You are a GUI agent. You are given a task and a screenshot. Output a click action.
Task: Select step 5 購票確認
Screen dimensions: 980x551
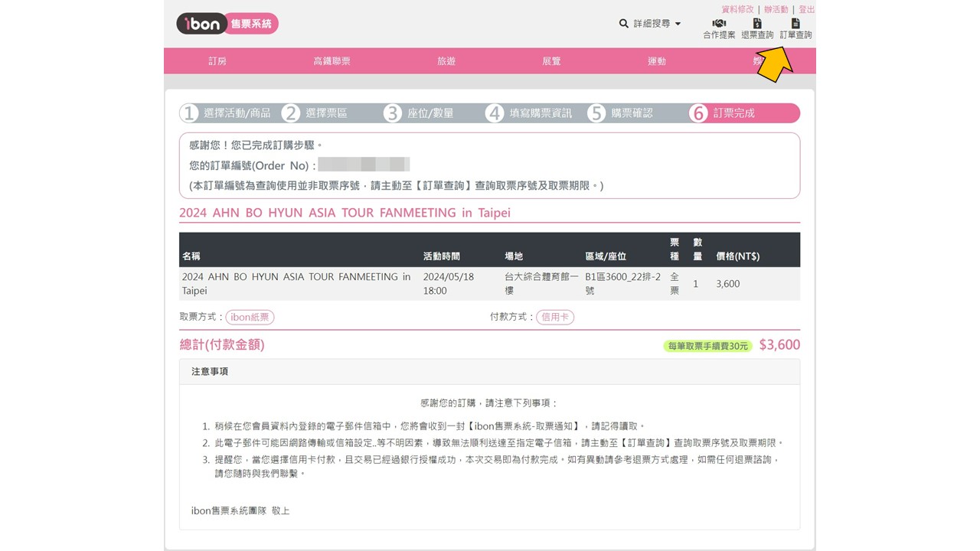pos(621,113)
